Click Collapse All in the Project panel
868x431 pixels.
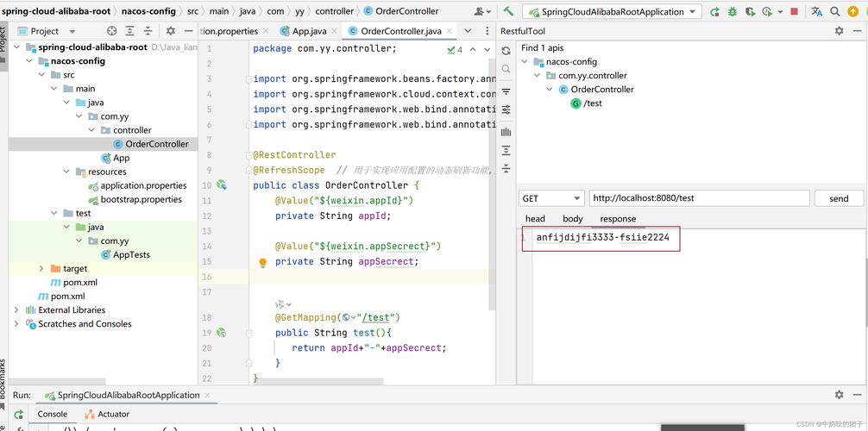[x=148, y=31]
